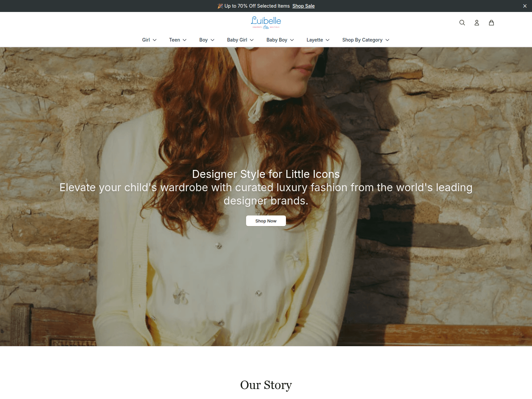Image resolution: width=532 pixels, height=399 pixels.
Task: Expand the chevron next to Boy
Action: tap(212, 40)
